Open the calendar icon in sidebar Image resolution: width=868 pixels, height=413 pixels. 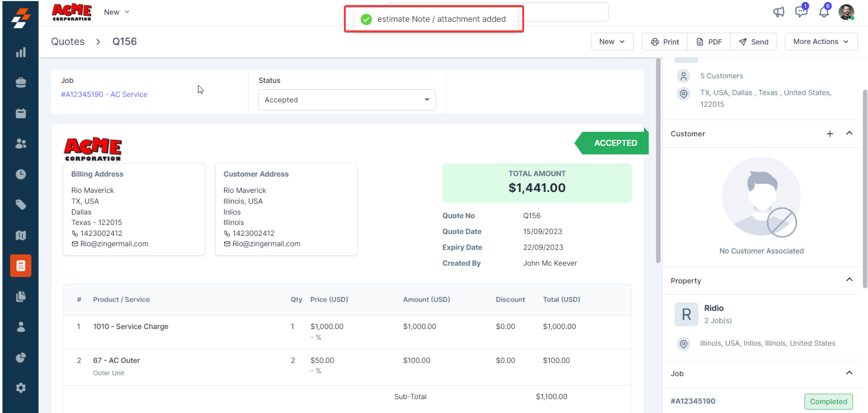pyautogui.click(x=21, y=113)
